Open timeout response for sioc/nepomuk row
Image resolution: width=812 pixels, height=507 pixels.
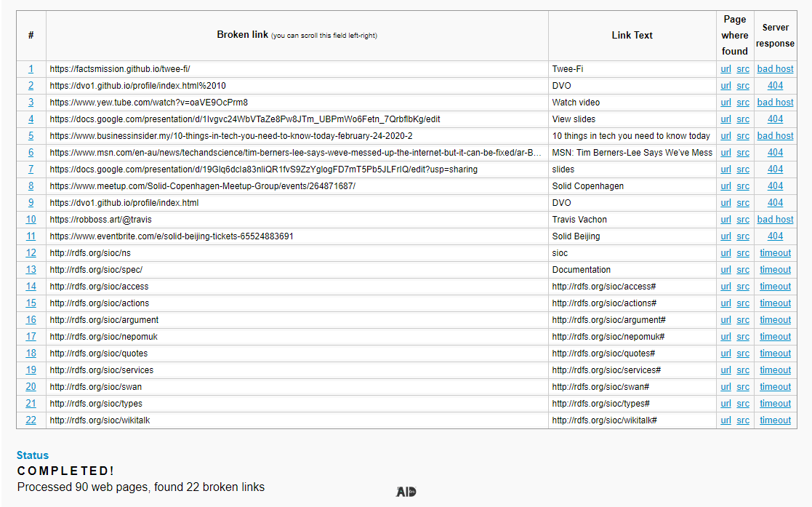pyautogui.click(x=775, y=337)
